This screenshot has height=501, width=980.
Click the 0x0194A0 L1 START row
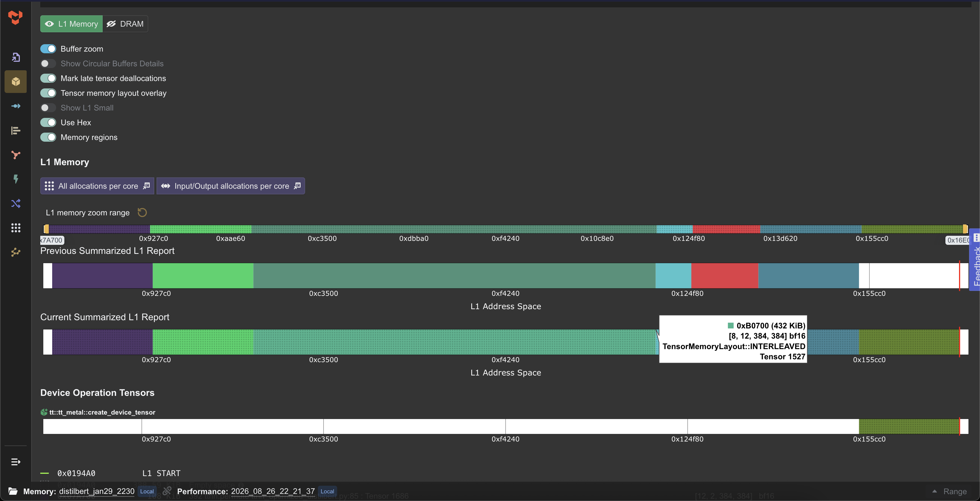click(110, 473)
